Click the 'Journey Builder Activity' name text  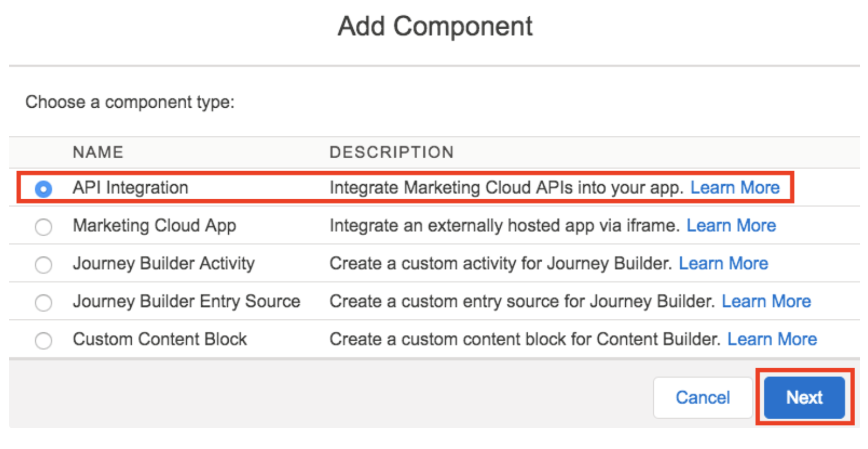[164, 263]
